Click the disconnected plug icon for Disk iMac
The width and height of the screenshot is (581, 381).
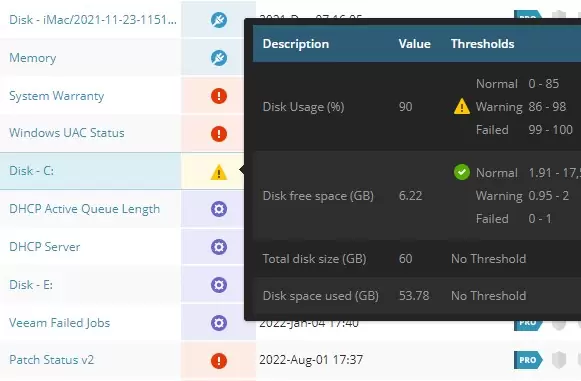219,20
